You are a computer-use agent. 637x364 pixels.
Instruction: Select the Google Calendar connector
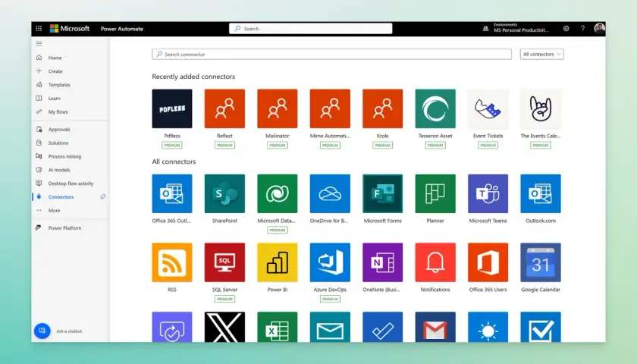coord(540,262)
